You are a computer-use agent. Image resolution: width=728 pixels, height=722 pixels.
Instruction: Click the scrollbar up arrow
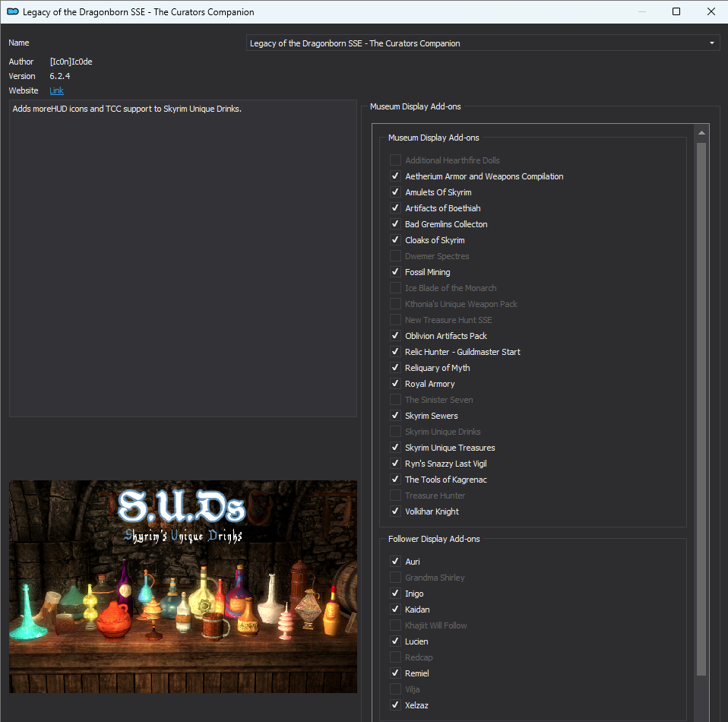click(701, 133)
